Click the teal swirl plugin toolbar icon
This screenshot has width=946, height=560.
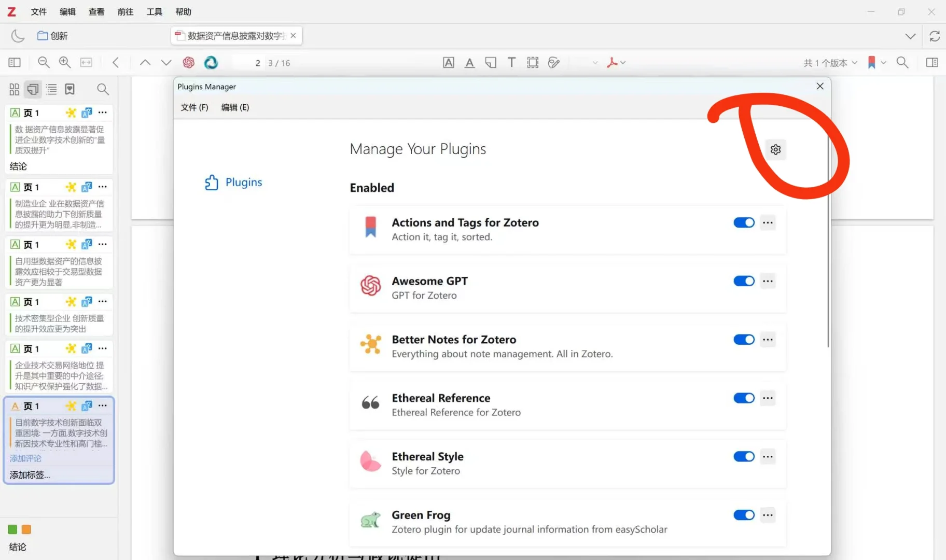211,63
